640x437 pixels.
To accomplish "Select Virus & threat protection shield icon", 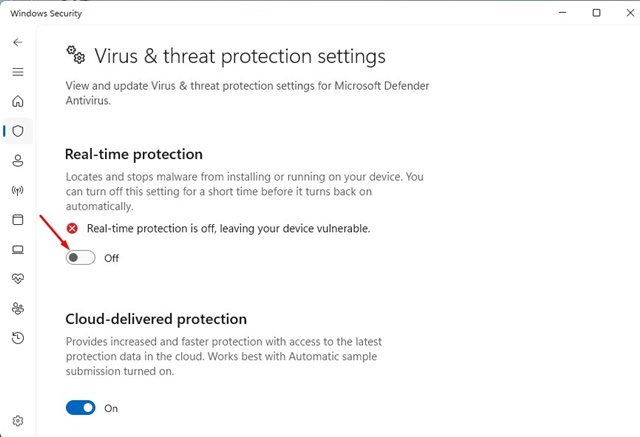I will click(x=18, y=131).
